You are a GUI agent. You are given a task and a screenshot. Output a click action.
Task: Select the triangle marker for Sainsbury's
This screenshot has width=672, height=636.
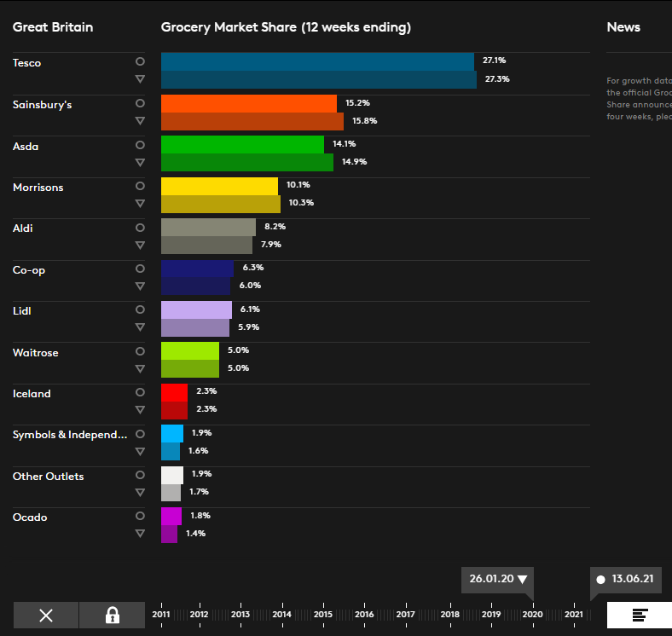coord(140,121)
